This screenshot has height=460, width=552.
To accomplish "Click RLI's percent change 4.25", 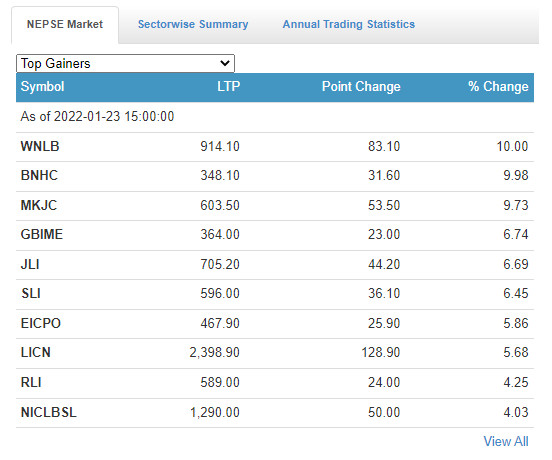I will 516,382.
